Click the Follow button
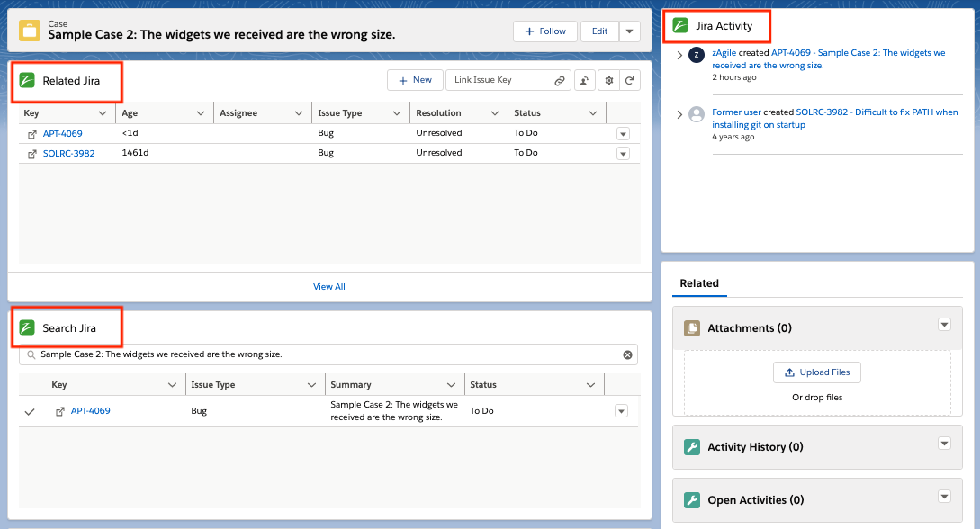980x529 pixels. pos(545,31)
